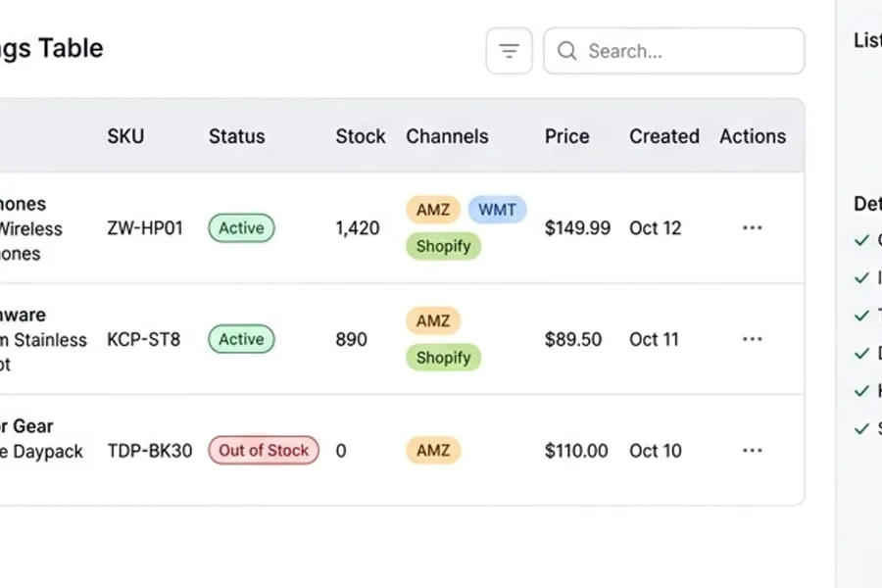Open the filter options button
The width and height of the screenshot is (882, 588).
tap(509, 51)
